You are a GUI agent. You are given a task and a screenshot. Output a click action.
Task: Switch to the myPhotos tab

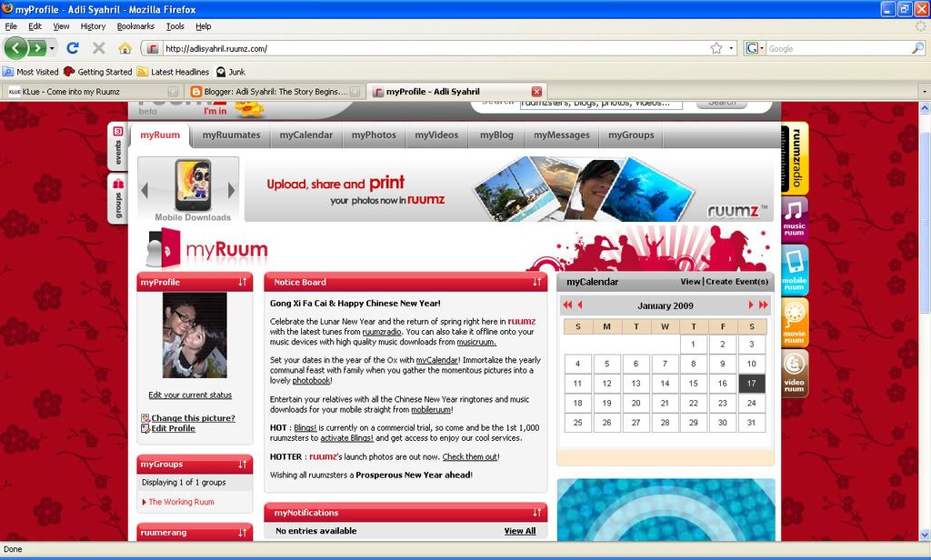(x=374, y=135)
